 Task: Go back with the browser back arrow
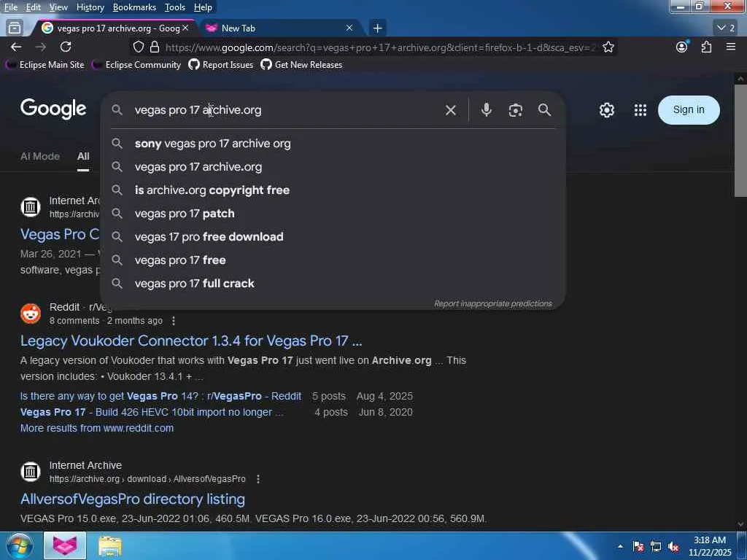pos(16,47)
